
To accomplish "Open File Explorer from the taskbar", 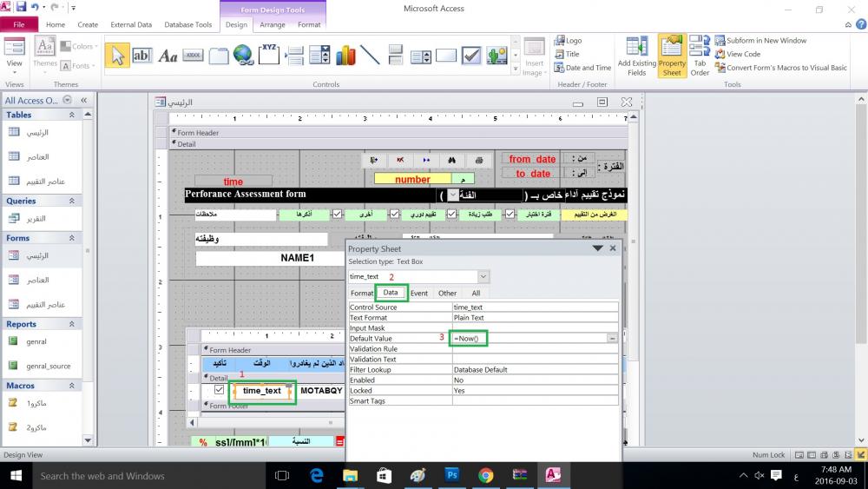I will click(351, 475).
